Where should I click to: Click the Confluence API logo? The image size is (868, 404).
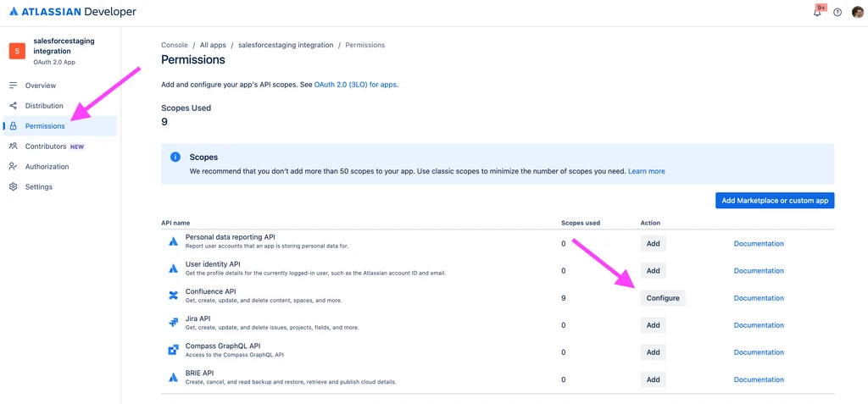[x=173, y=296]
